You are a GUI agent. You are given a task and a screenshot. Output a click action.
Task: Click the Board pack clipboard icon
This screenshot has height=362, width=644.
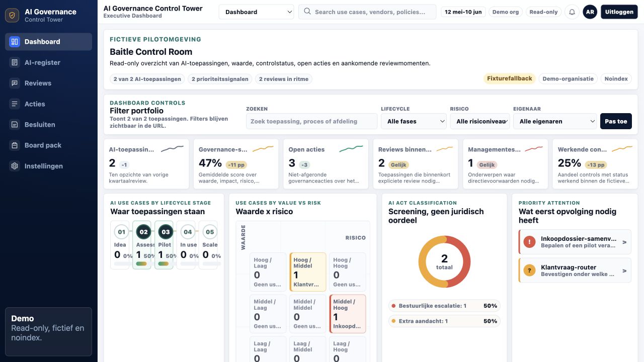15,145
